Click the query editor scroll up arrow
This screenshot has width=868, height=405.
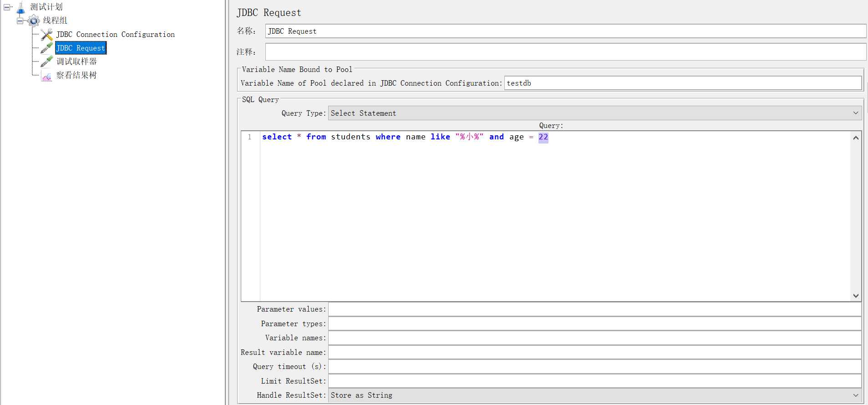pyautogui.click(x=856, y=138)
